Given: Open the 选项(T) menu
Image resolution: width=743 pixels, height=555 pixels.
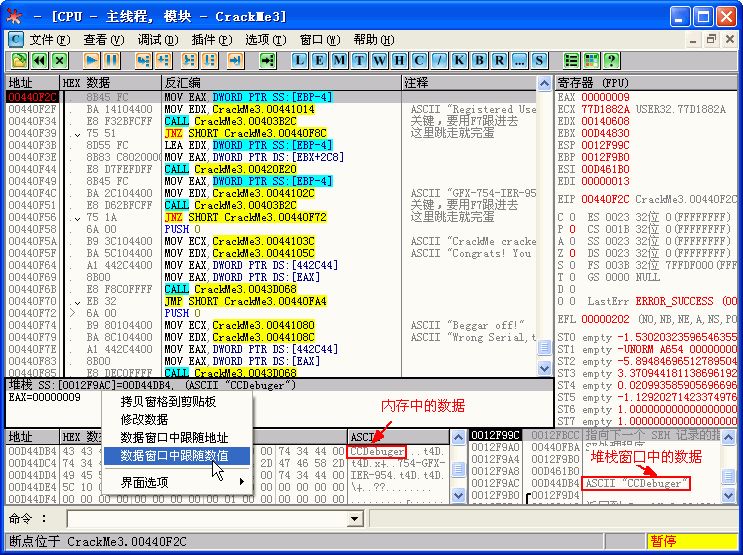Looking at the screenshot, I should point(266,40).
